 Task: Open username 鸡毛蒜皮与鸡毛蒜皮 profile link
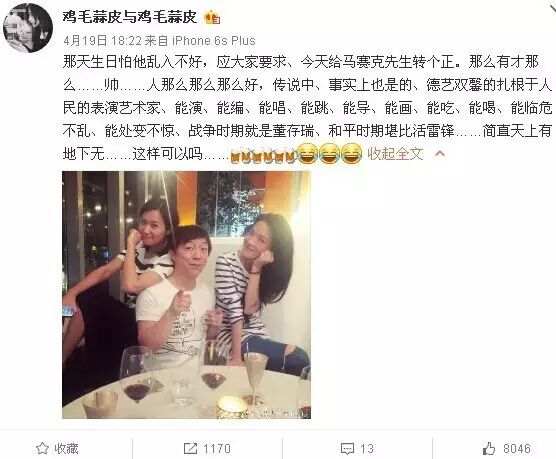coord(129,17)
